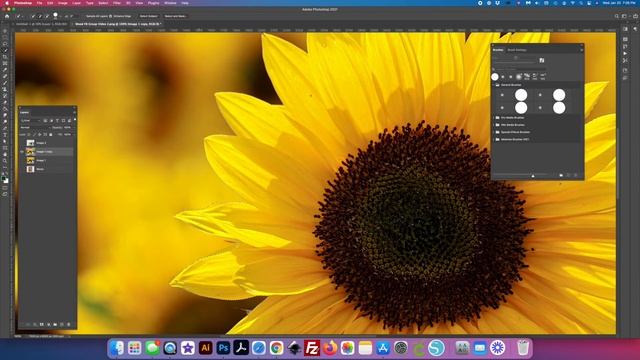This screenshot has width=640, height=360.
Task: Expand the Dry Media Brushes folder
Action: pos(493,118)
